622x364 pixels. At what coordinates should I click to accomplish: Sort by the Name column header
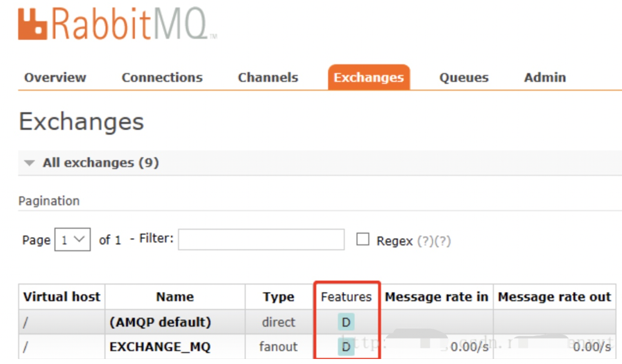(175, 296)
